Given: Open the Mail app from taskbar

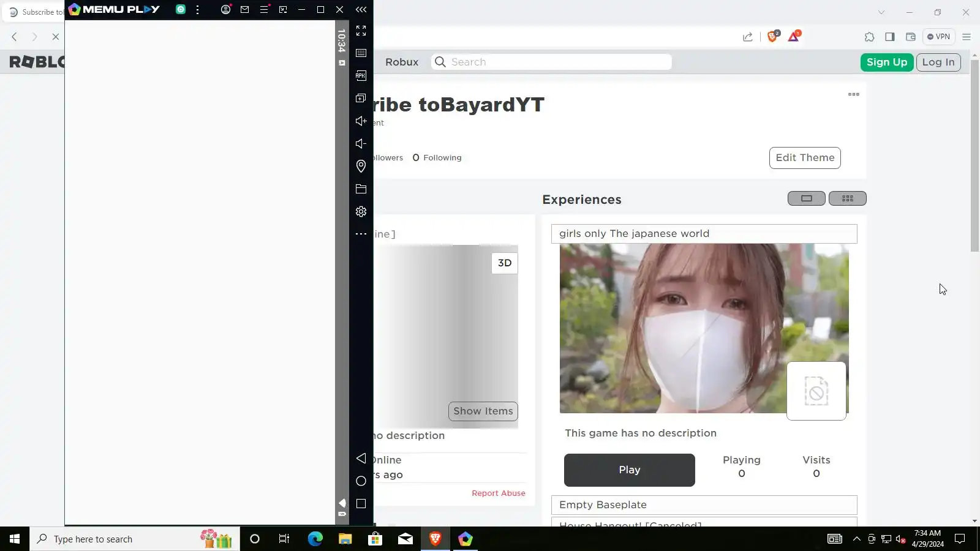Looking at the screenshot, I should pyautogui.click(x=405, y=539).
